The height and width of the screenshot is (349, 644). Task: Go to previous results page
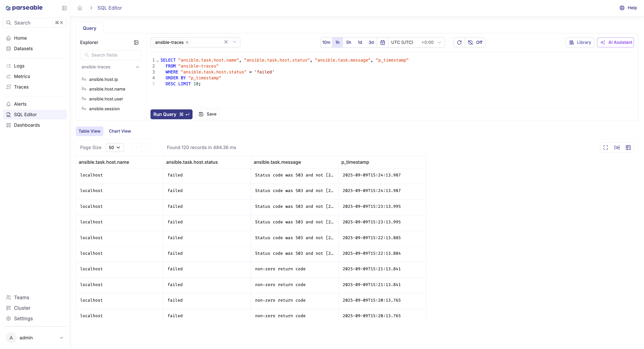[137, 148]
